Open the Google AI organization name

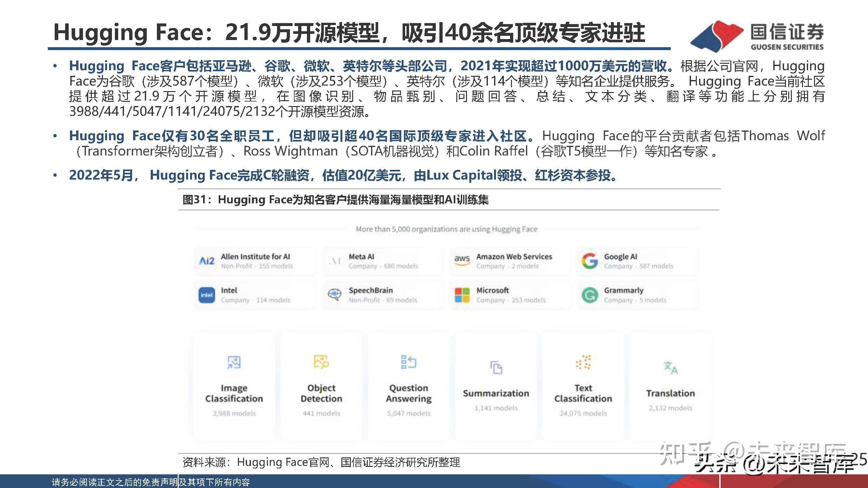(x=621, y=257)
